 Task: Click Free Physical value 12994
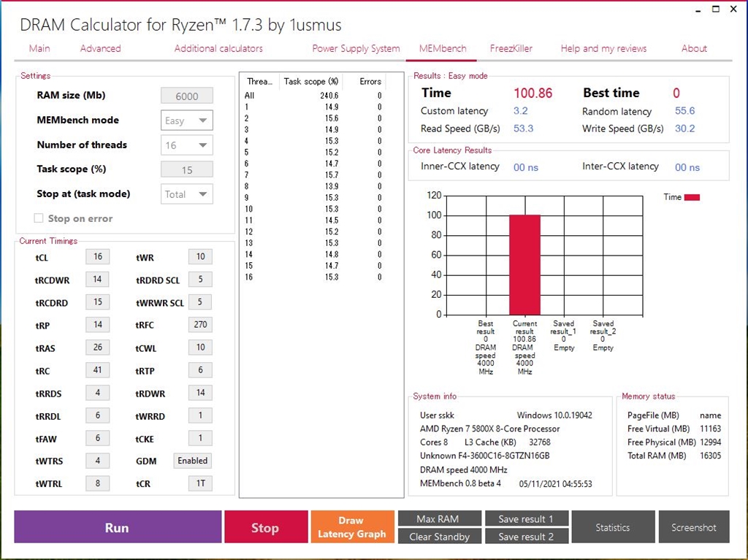710,442
